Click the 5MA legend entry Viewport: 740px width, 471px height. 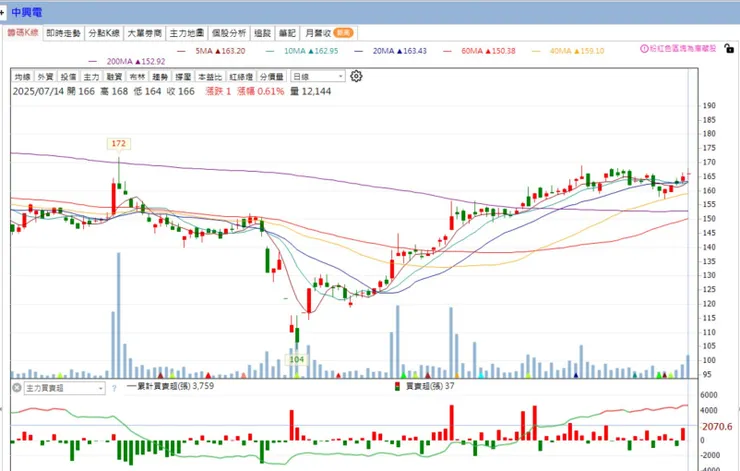click(211, 51)
